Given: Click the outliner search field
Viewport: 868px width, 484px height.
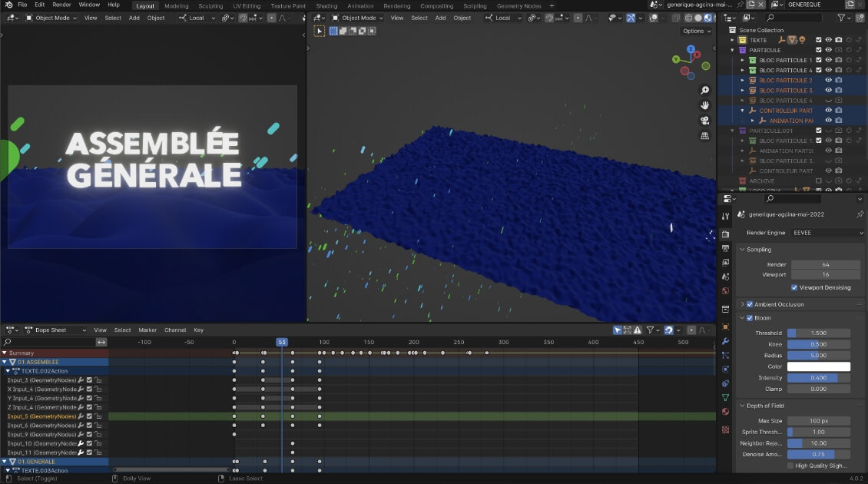Looking at the screenshot, I should (795, 18).
